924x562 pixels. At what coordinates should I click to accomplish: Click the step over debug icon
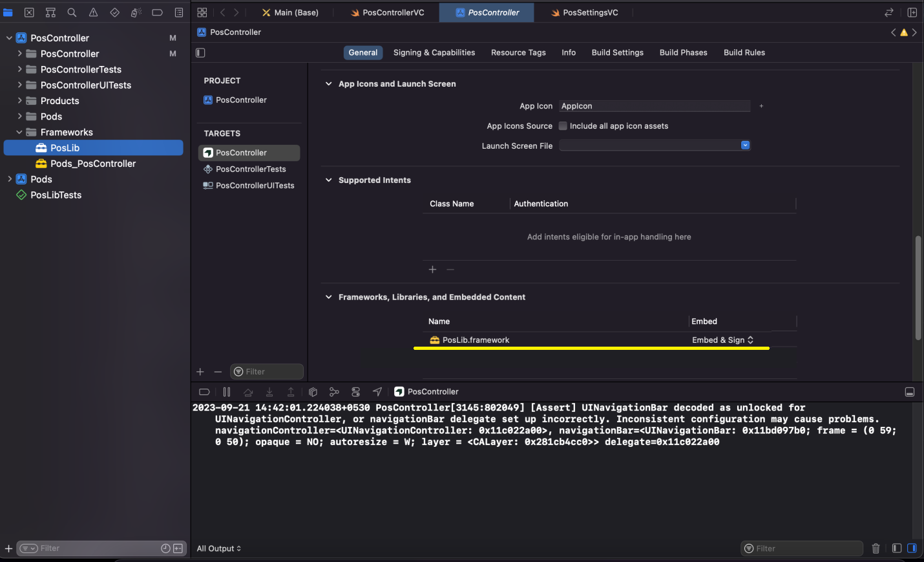[x=248, y=392]
